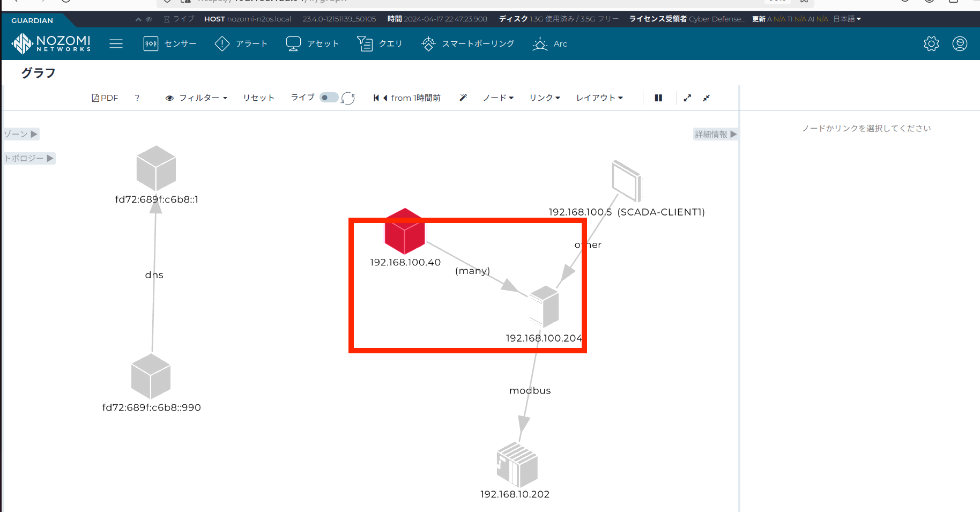980x512 pixels.
Task: Open the フィルター filter dropdown
Action: pos(197,98)
